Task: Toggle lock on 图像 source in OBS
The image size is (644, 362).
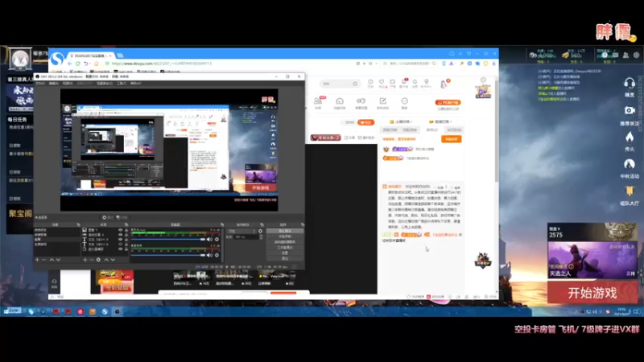Action: (x=126, y=230)
